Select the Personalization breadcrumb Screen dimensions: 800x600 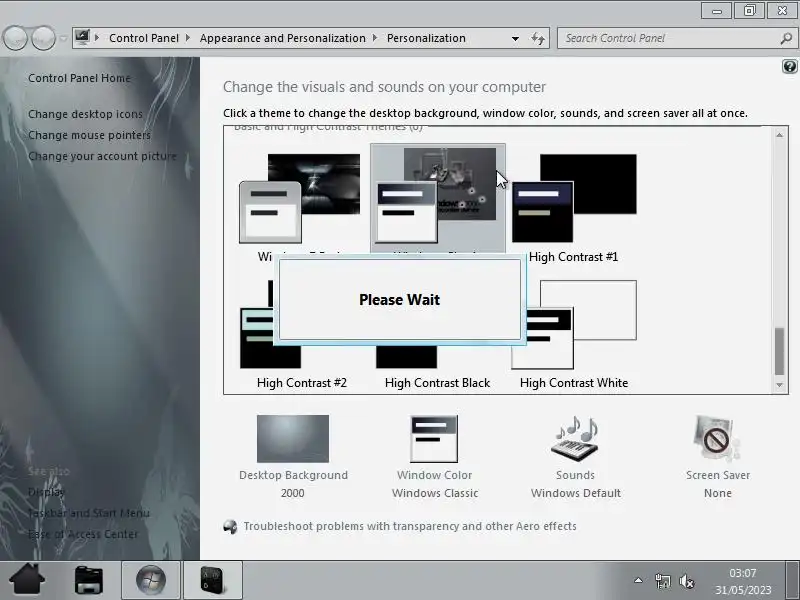426,38
